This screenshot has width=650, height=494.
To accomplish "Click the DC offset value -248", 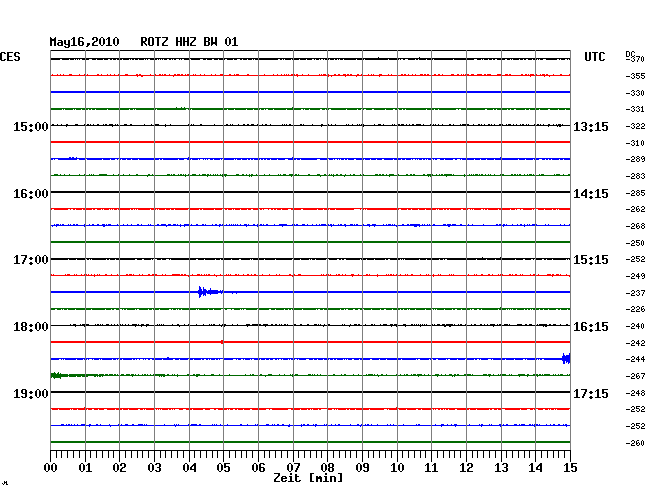I will [x=635, y=393].
